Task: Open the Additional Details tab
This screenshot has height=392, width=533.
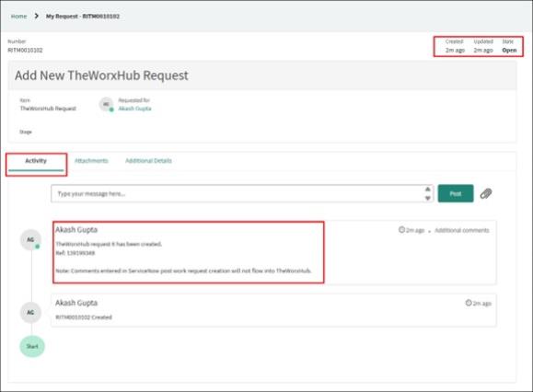Action: [x=148, y=161]
